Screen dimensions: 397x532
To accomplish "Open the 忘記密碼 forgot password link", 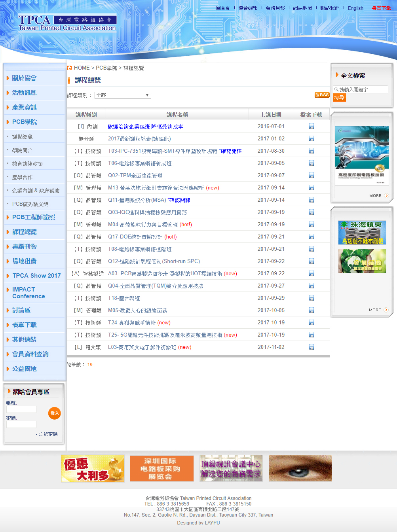I will click(48, 434).
